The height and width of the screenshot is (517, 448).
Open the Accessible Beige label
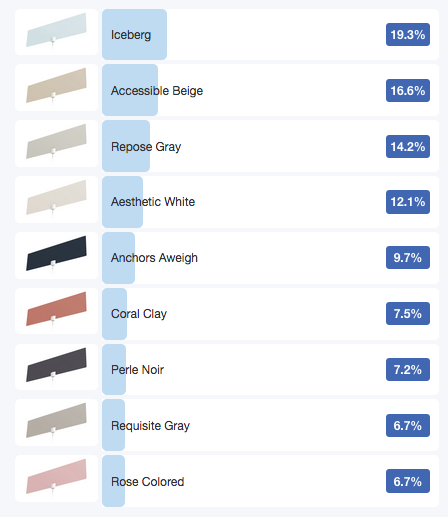[x=157, y=91]
